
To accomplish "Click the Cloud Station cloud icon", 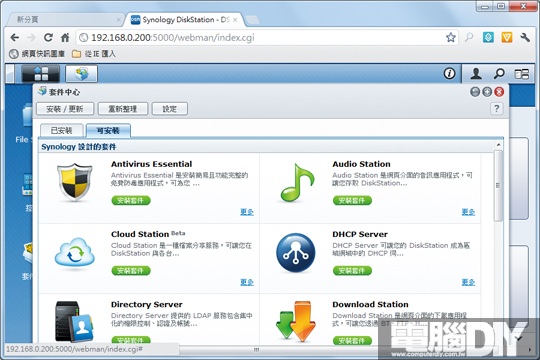I will point(75,253).
